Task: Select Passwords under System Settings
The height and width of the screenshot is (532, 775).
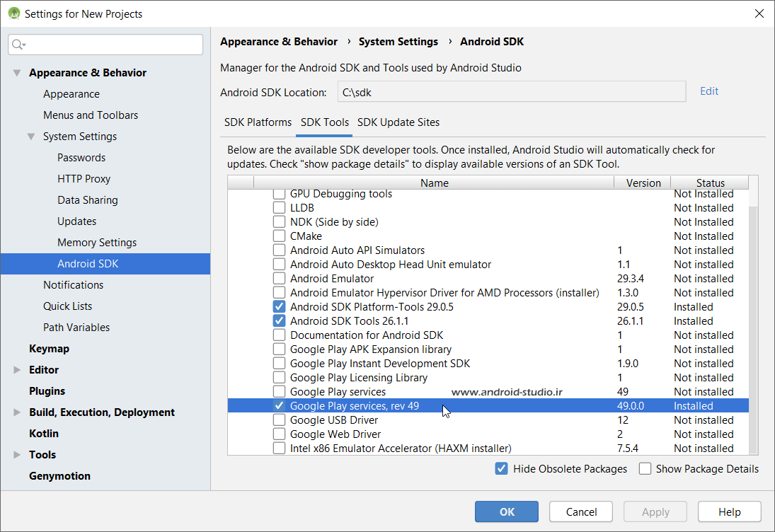Action: click(81, 158)
